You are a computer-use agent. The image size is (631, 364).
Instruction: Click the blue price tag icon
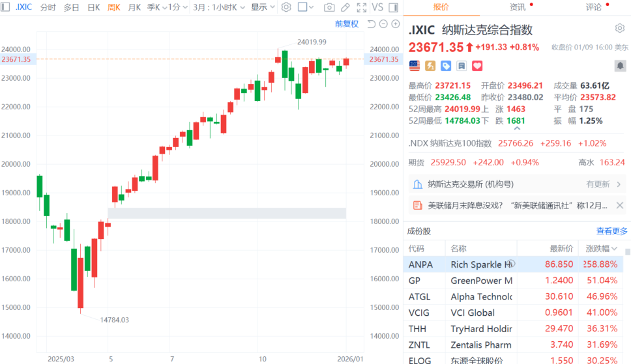(446, 66)
